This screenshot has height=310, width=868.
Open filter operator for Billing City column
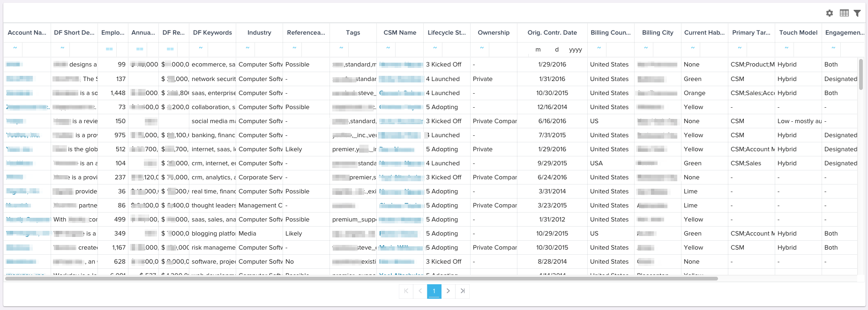coord(646,48)
